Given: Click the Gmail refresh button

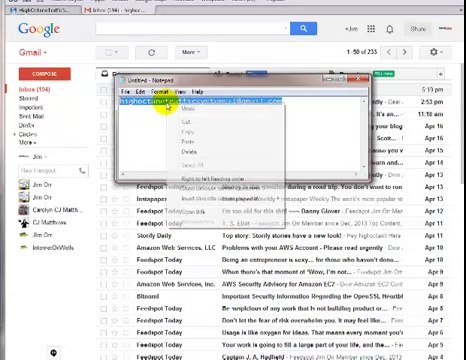Looking at the screenshot, I should [x=152, y=52].
